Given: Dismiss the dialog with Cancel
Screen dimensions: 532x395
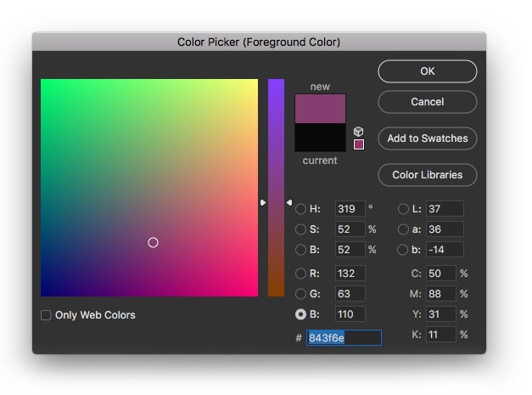Looking at the screenshot, I should tap(427, 102).
